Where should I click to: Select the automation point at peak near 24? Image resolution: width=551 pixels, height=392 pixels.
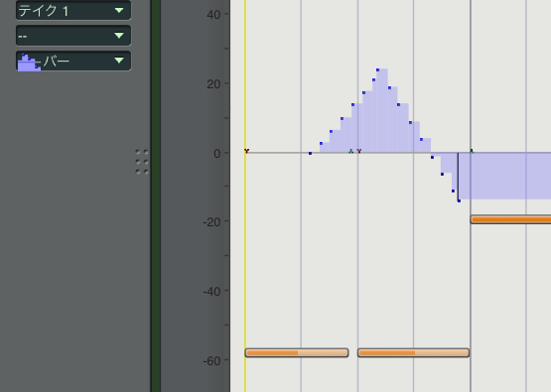pyautogui.click(x=378, y=69)
